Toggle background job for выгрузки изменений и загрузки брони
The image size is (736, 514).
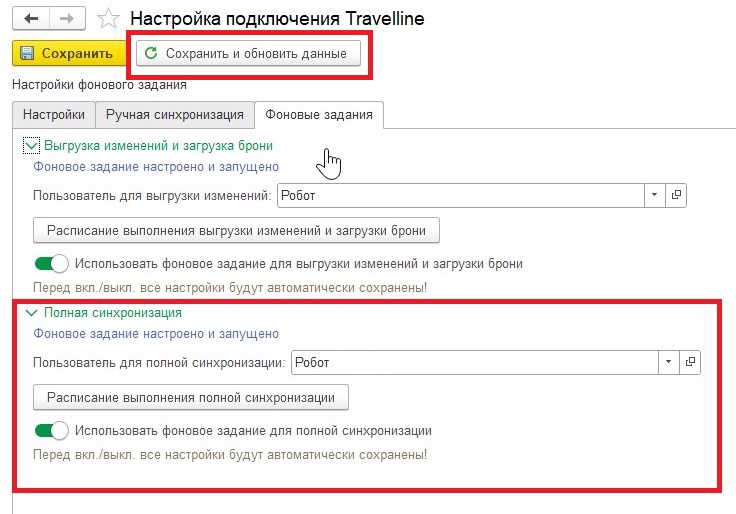[52, 263]
